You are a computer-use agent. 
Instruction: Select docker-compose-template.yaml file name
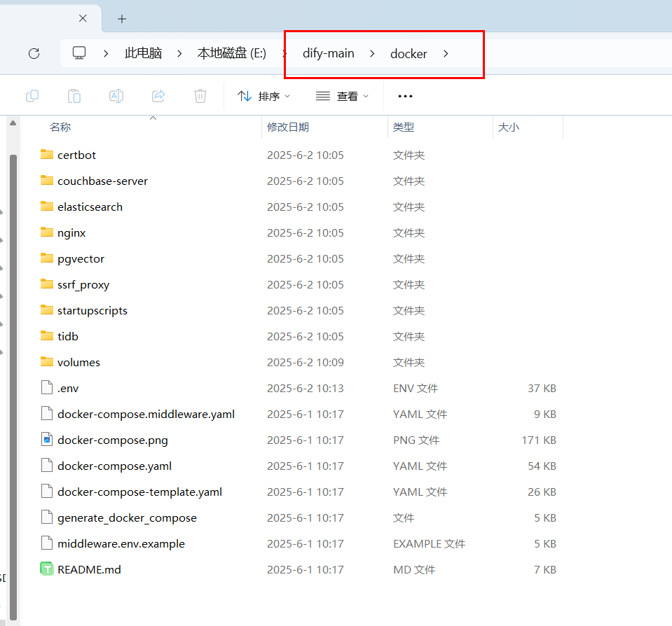[139, 492]
